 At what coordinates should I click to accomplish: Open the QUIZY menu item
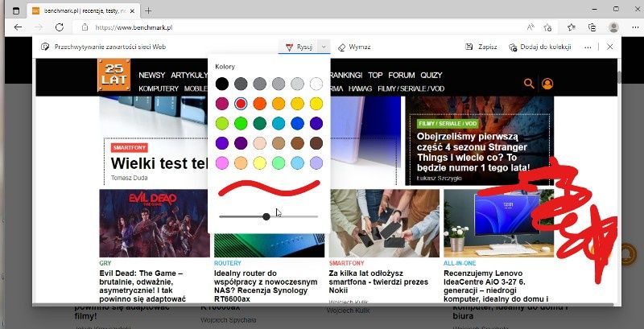(x=431, y=75)
